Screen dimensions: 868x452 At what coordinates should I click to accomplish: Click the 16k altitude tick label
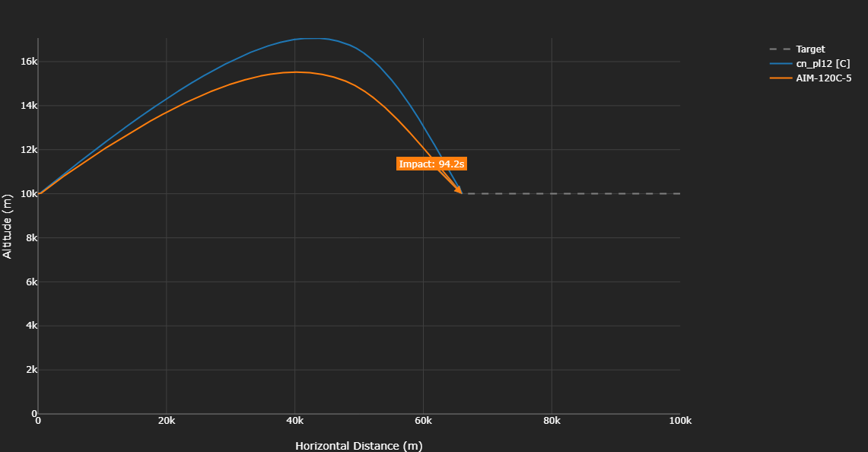pos(29,62)
